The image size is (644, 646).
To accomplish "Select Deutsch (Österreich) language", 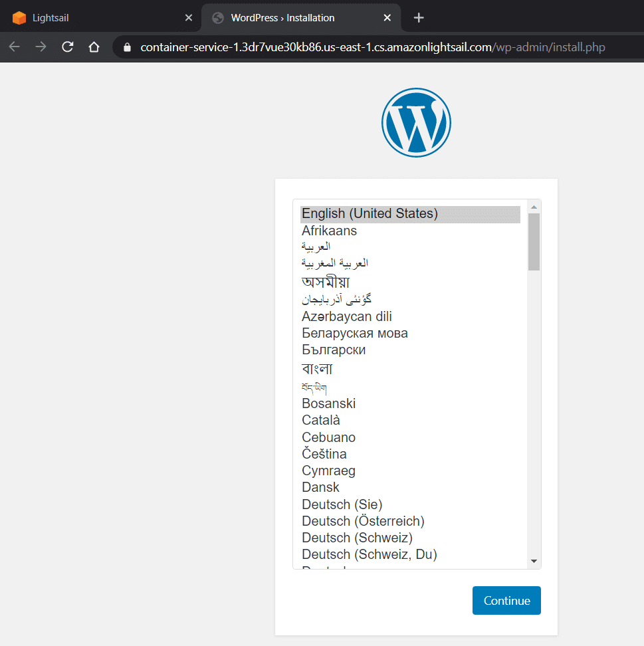I will pyautogui.click(x=410, y=521).
